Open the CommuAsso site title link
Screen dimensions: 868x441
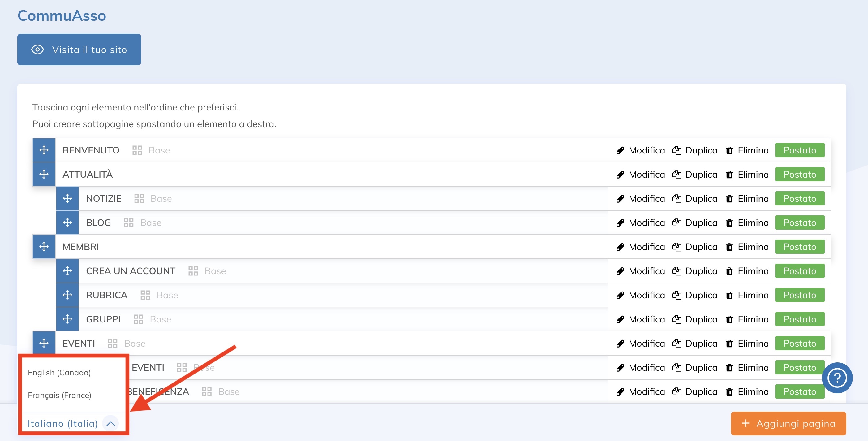point(62,15)
